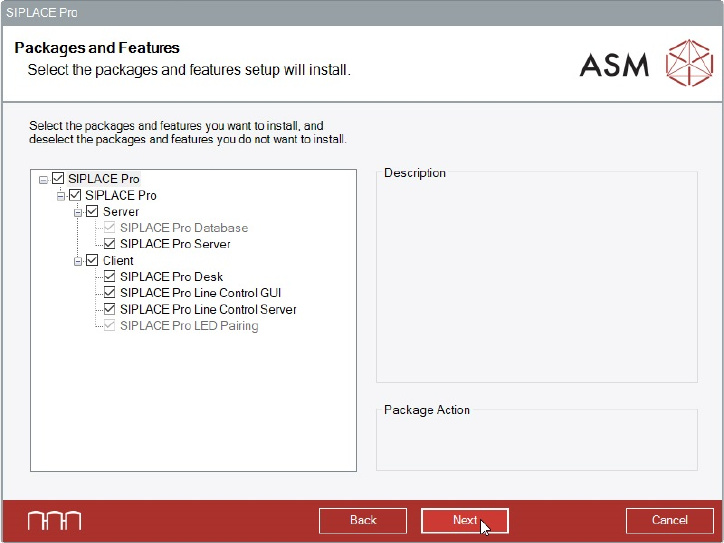Uncheck SIPLACE Pro Server checkbox
Screen dimensions: 724x543
point(109,243)
